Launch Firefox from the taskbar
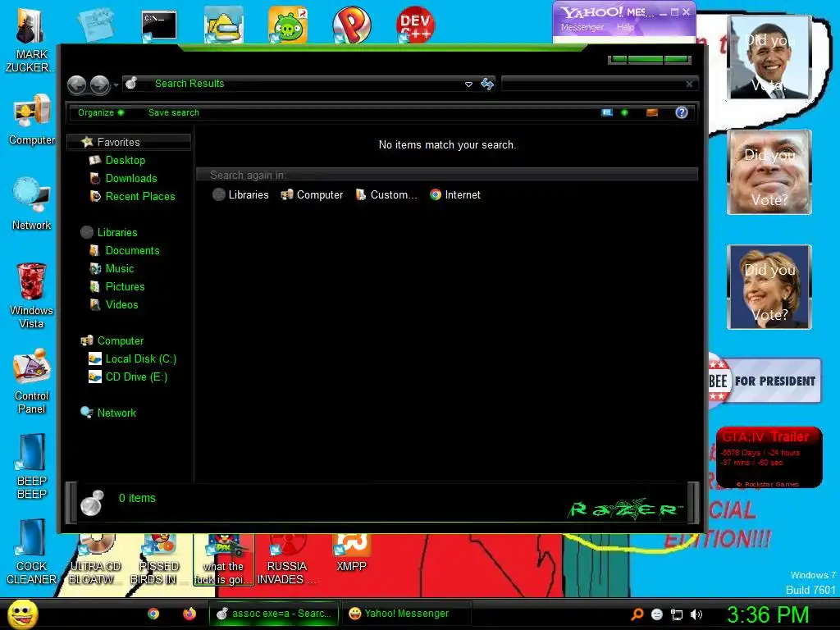This screenshot has height=630, width=840. 189,614
